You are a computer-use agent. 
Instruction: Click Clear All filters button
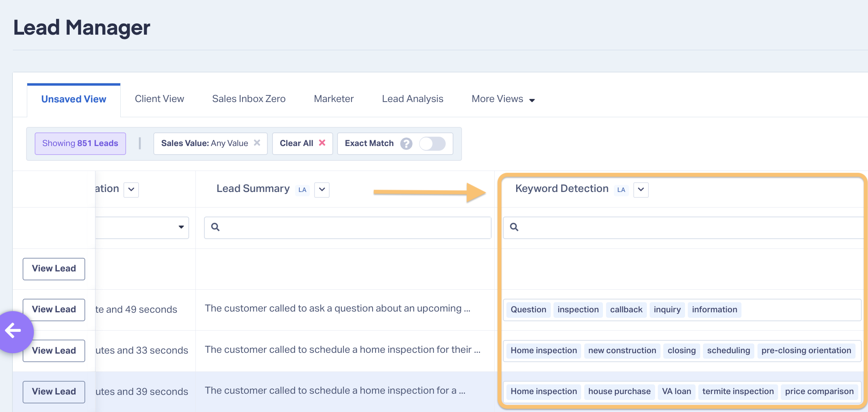click(x=302, y=144)
